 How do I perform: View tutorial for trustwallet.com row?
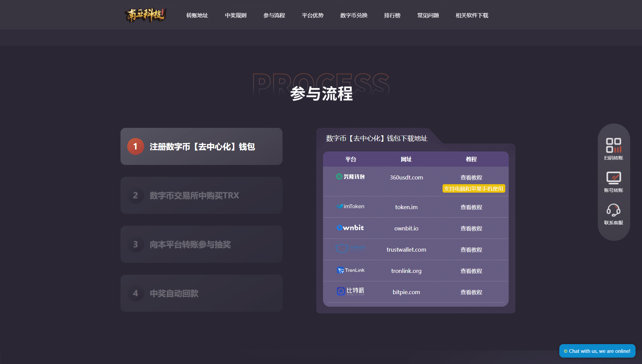coord(471,250)
